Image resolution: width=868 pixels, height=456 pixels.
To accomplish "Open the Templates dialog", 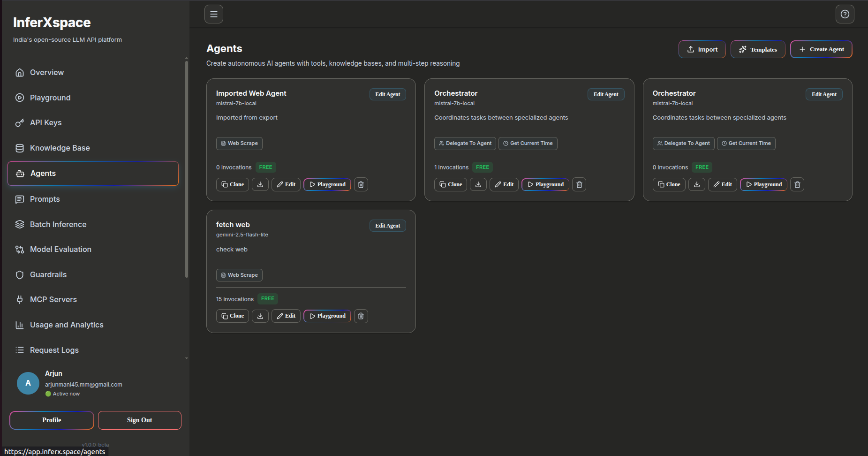I will [x=757, y=49].
